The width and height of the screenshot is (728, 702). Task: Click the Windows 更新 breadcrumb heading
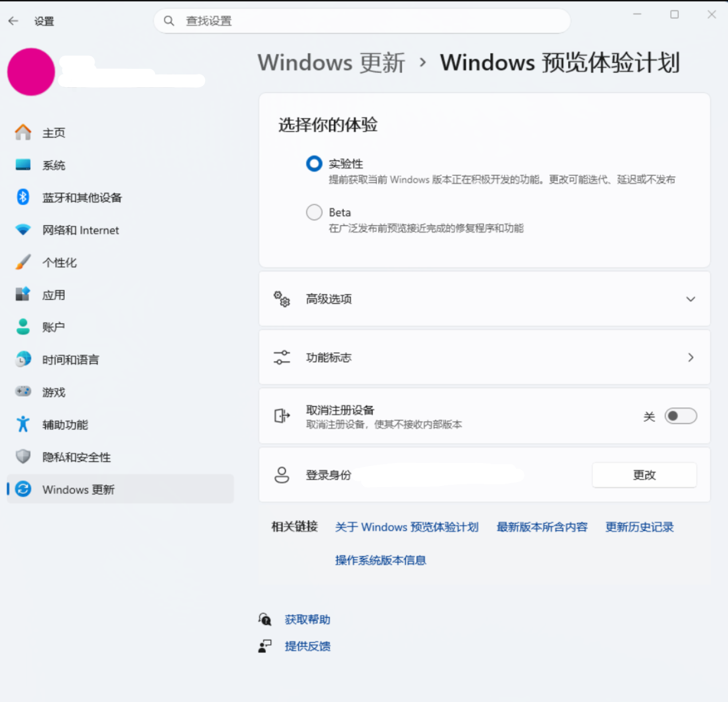pos(331,62)
